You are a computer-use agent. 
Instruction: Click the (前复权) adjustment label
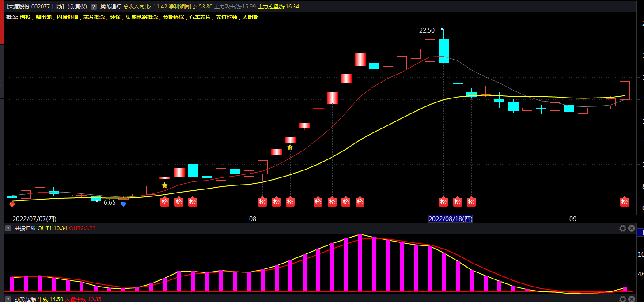(77, 7)
